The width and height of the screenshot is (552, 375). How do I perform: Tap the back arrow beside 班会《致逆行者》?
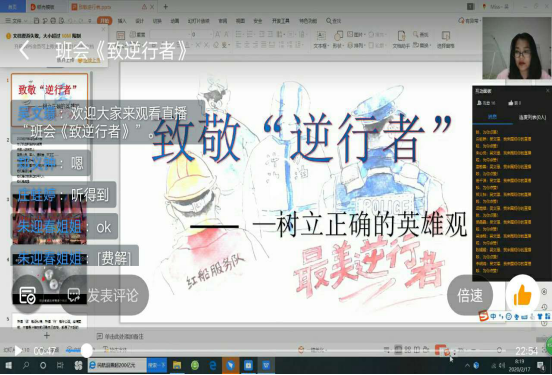pos(24,50)
